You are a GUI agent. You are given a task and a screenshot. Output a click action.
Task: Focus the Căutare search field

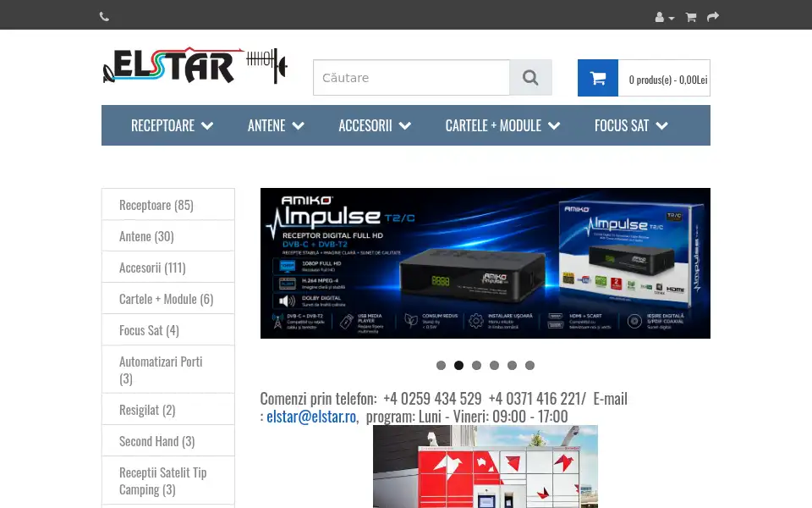click(411, 78)
